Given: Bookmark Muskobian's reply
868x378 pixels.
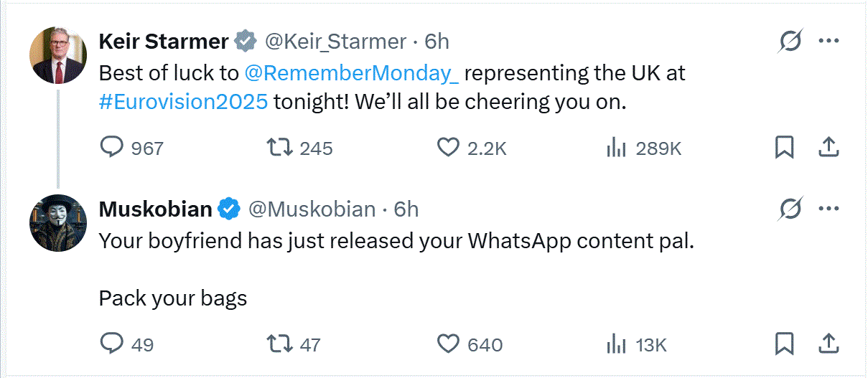Looking at the screenshot, I should (784, 344).
